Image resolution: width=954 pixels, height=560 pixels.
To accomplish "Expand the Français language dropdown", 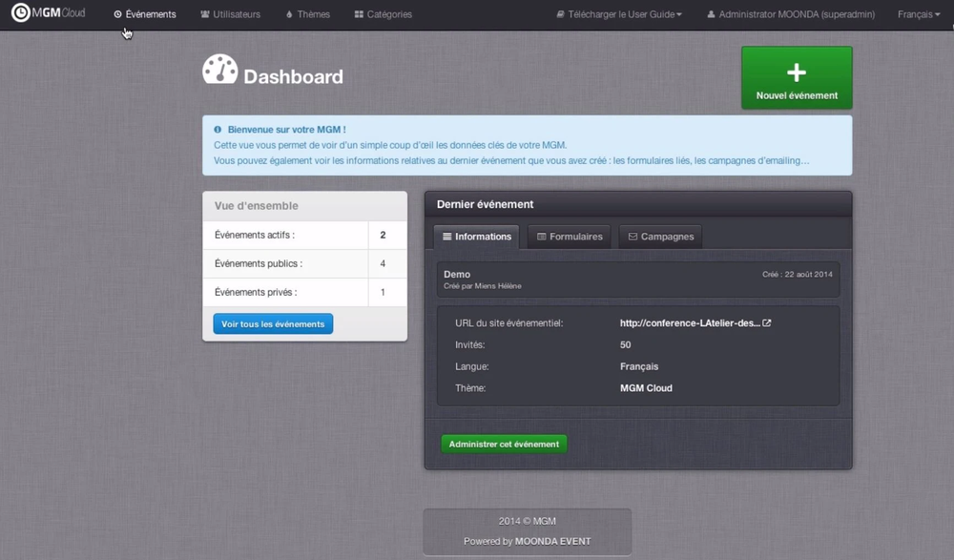I will tap(919, 14).
